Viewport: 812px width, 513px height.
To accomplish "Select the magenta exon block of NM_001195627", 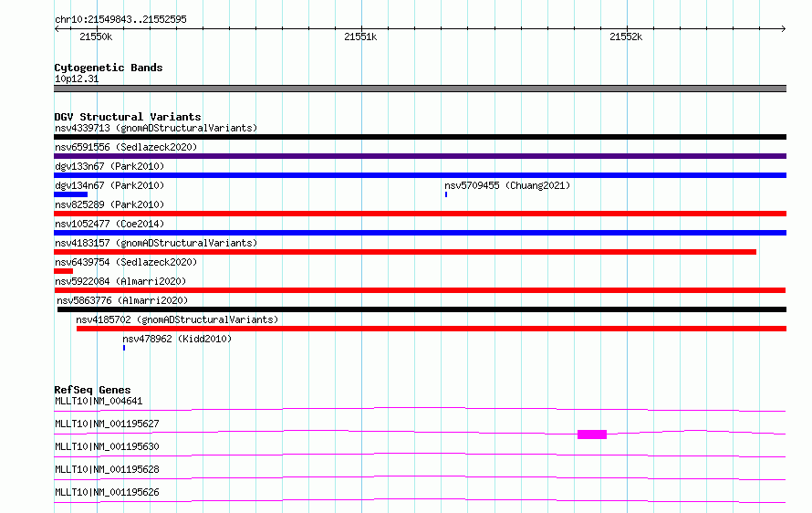I will 592,434.
